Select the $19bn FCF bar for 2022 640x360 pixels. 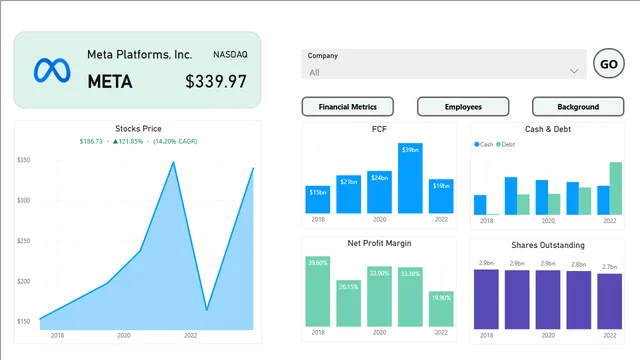click(x=441, y=196)
